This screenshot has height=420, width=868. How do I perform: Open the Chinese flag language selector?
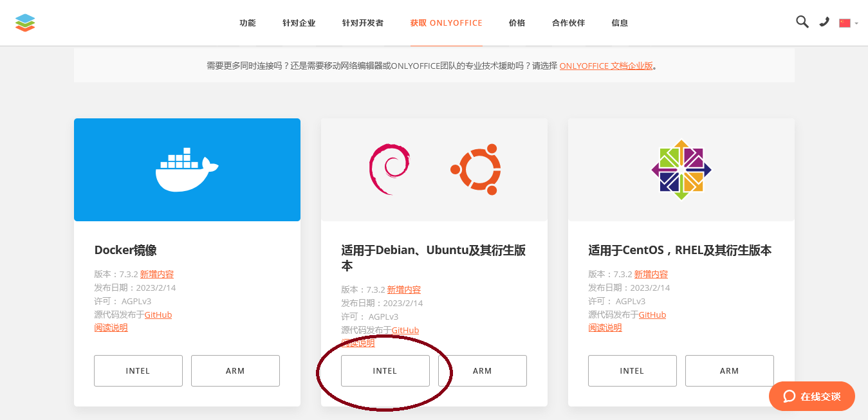tap(848, 23)
